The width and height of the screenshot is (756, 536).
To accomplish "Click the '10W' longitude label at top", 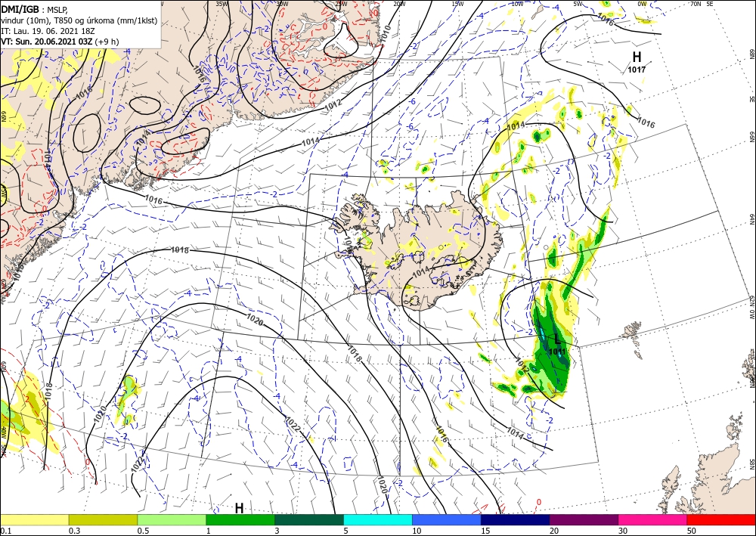I will coord(517,4).
